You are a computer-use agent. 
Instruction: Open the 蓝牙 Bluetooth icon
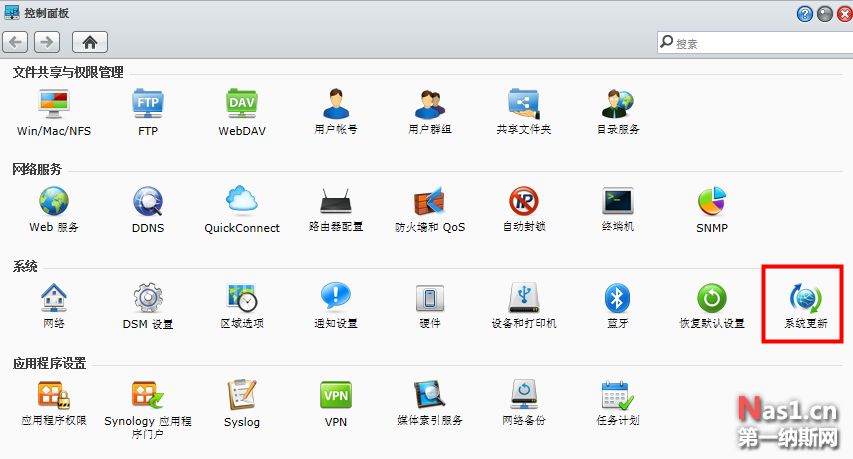pos(618,298)
